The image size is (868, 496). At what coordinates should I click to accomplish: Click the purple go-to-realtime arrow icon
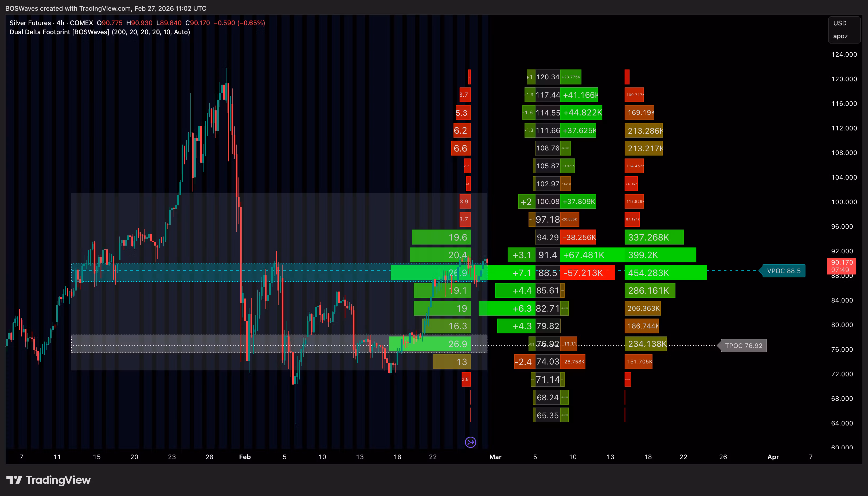[470, 442]
